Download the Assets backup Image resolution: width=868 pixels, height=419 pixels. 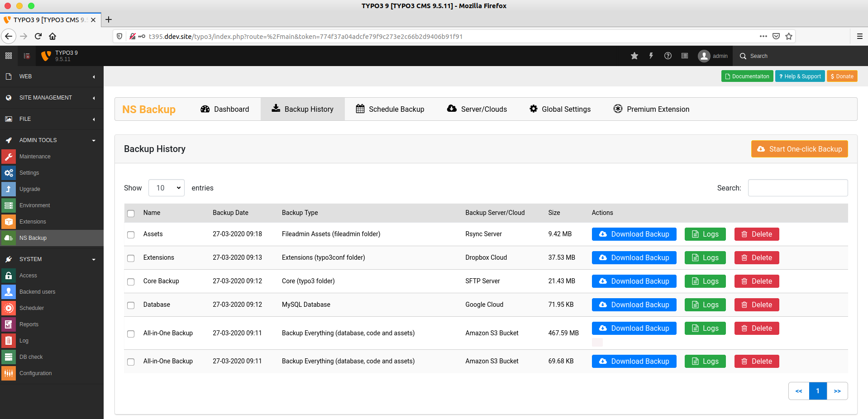click(x=634, y=234)
